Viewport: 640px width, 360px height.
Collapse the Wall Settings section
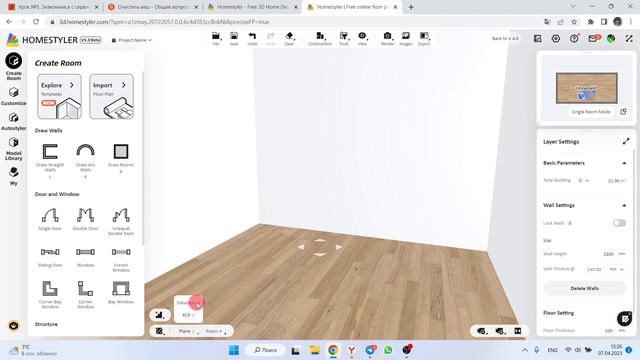tap(624, 205)
